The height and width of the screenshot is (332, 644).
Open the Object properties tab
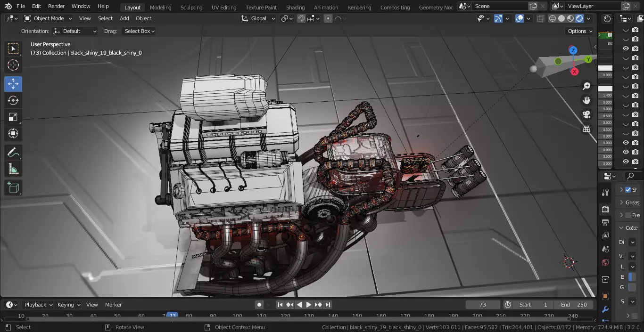click(x=605, y=296)
